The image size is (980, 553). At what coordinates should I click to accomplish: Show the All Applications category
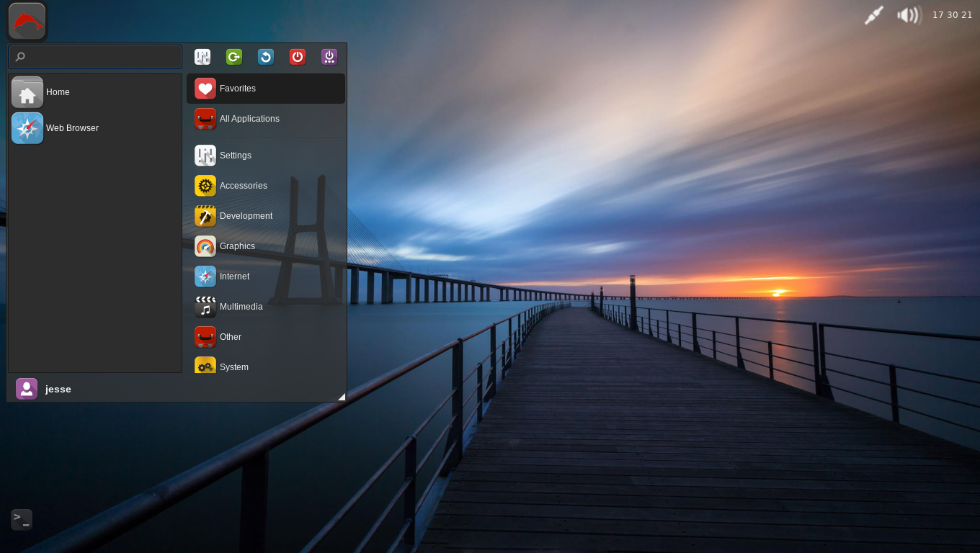pos(266,119)
